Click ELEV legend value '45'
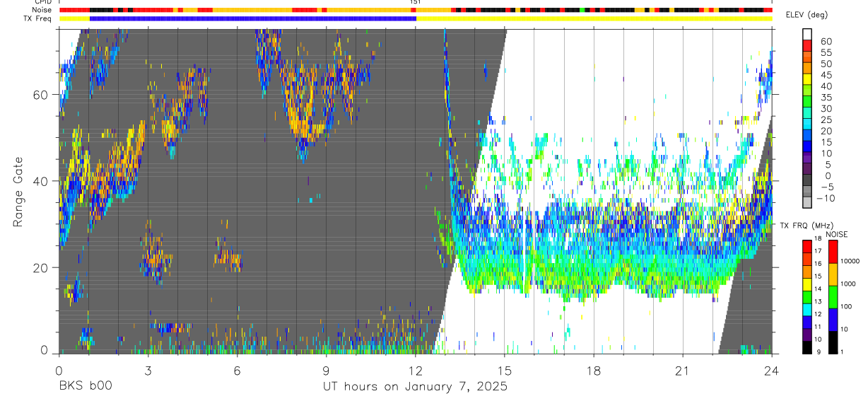 pos(826,75)
